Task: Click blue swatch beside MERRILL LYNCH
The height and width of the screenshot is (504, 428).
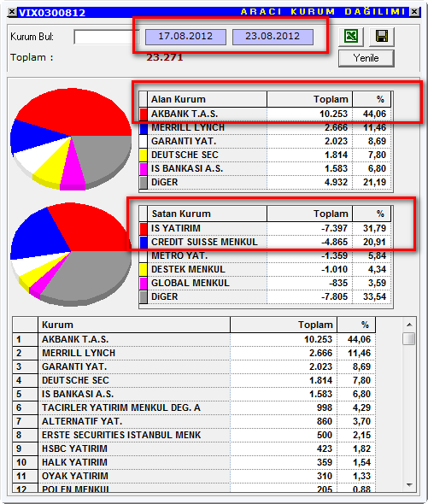Action: [x=144, y=128]
